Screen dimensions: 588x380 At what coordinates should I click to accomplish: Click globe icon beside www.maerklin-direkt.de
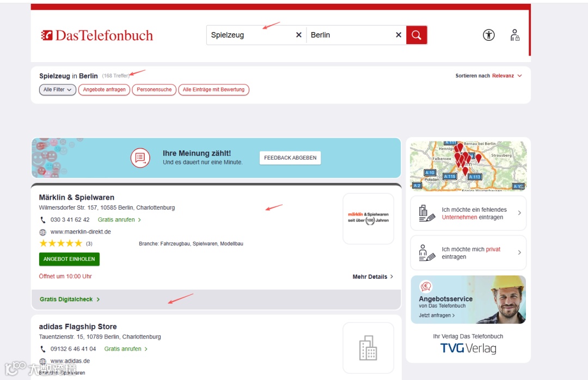[43, 232]
